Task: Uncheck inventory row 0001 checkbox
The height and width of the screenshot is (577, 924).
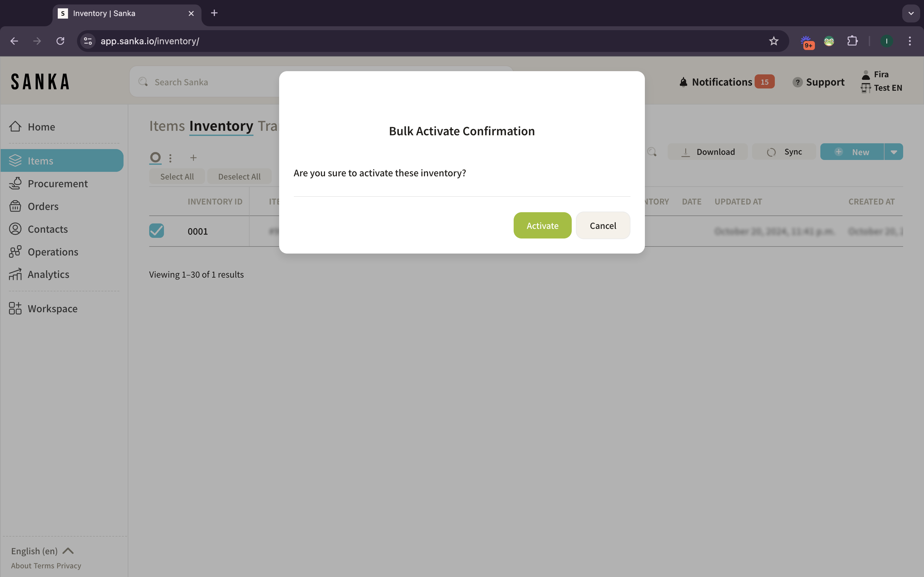Action: (157, 231)
